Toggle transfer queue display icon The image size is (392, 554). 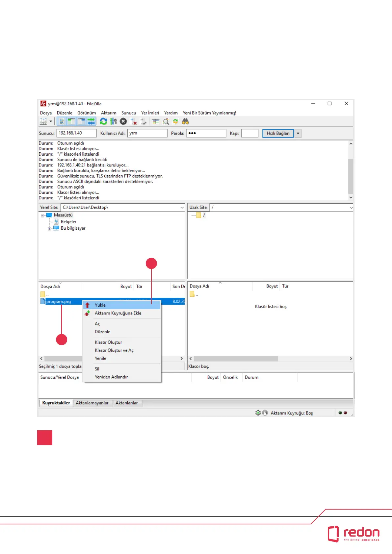91,121
